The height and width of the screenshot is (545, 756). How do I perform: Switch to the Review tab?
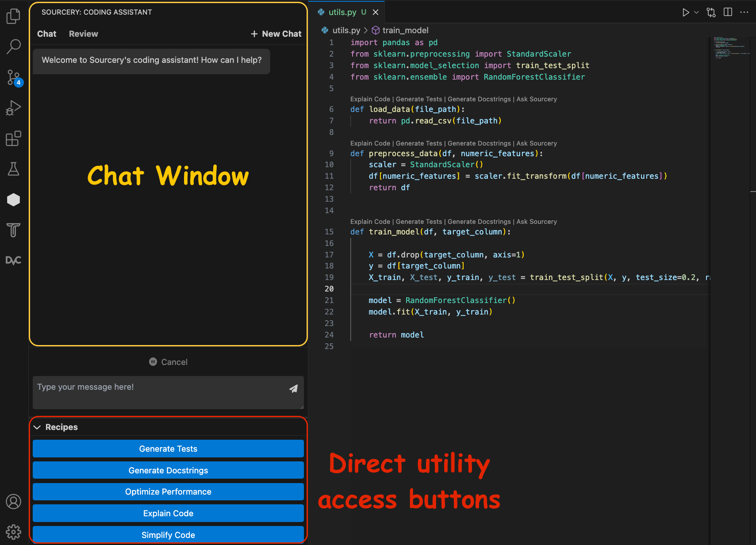(83, 34)
